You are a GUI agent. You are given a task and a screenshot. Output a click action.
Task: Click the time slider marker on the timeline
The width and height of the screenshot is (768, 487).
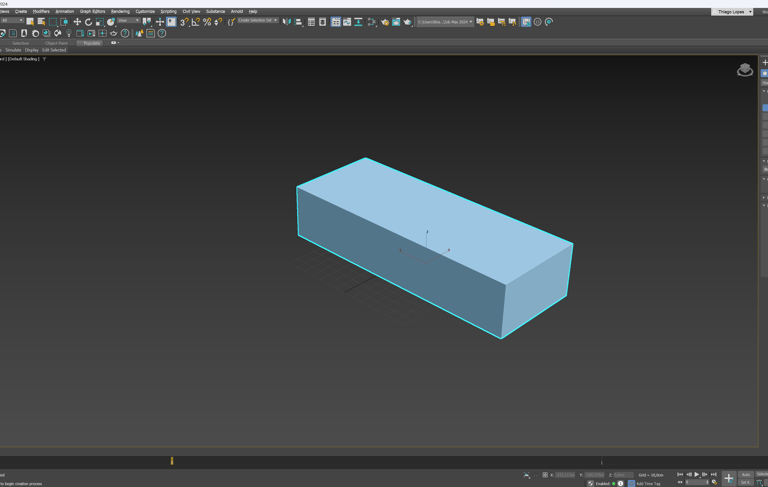tap(172, 461)
